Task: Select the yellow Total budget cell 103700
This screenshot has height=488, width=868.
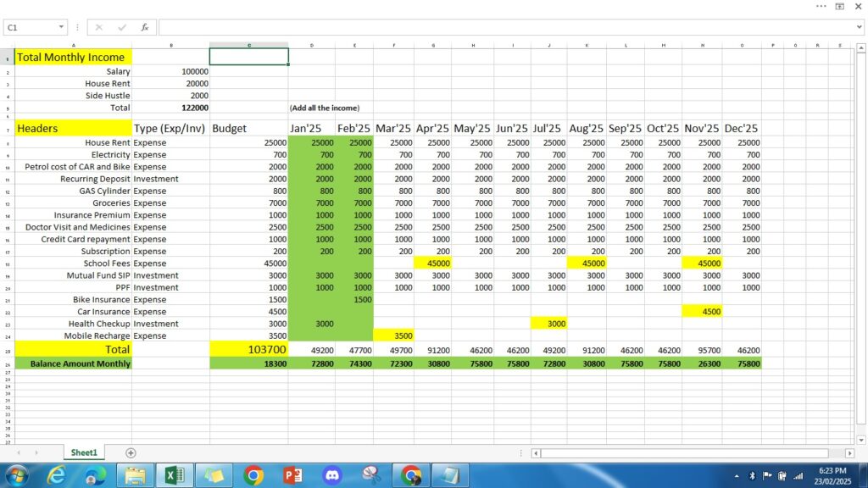Action: click(x=248, y=349)
